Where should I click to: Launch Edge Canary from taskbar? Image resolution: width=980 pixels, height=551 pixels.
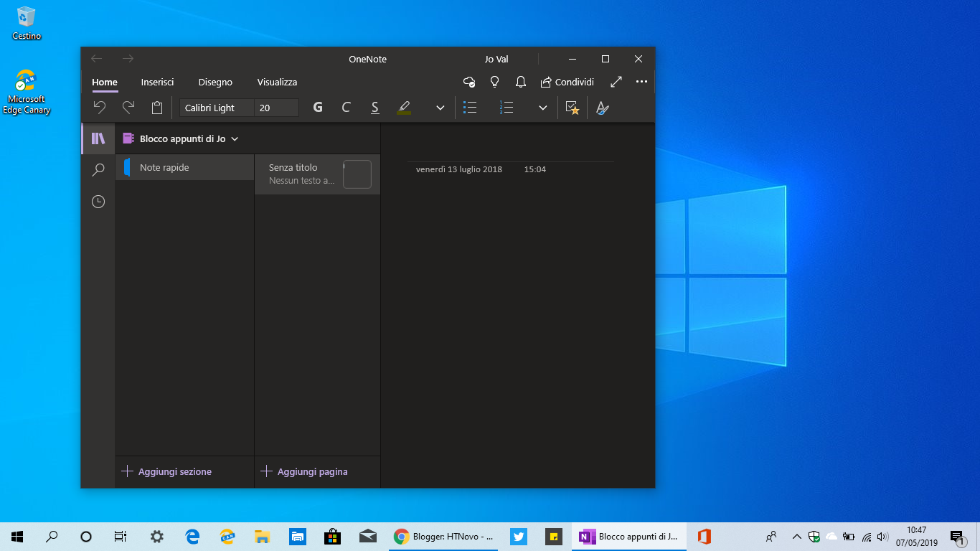[x=227, y=536]
